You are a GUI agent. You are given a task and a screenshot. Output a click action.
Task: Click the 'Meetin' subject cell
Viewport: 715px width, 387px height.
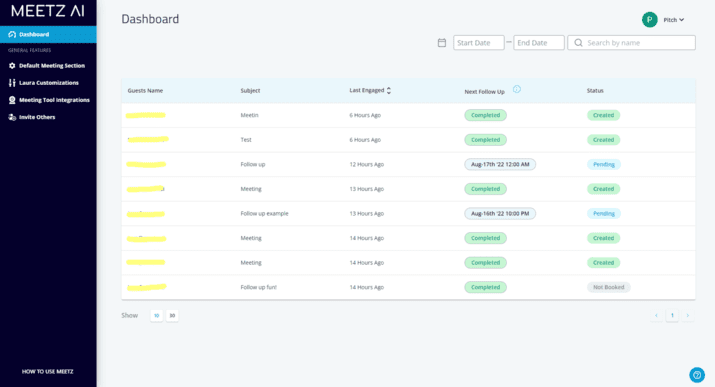tap(249, 115)
